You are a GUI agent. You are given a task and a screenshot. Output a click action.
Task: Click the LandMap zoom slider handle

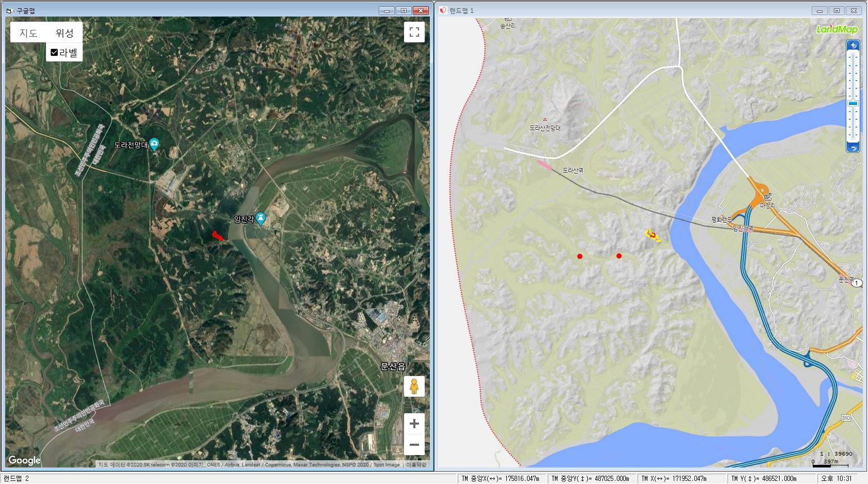853,104
